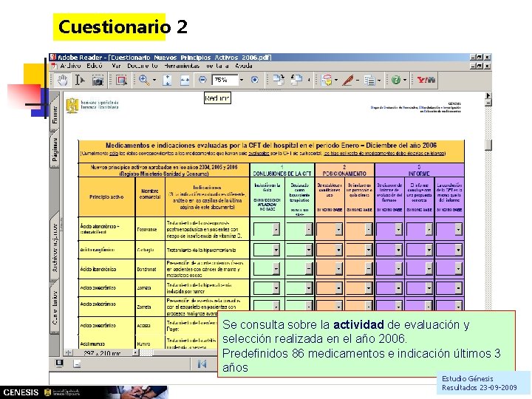Click the 75% zoom input field
Screen dimensions: 532x399
(225, 80)
